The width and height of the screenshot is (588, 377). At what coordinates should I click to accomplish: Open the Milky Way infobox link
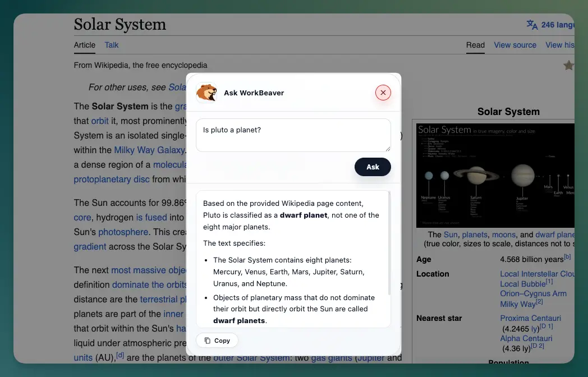[x=517, y=304]
